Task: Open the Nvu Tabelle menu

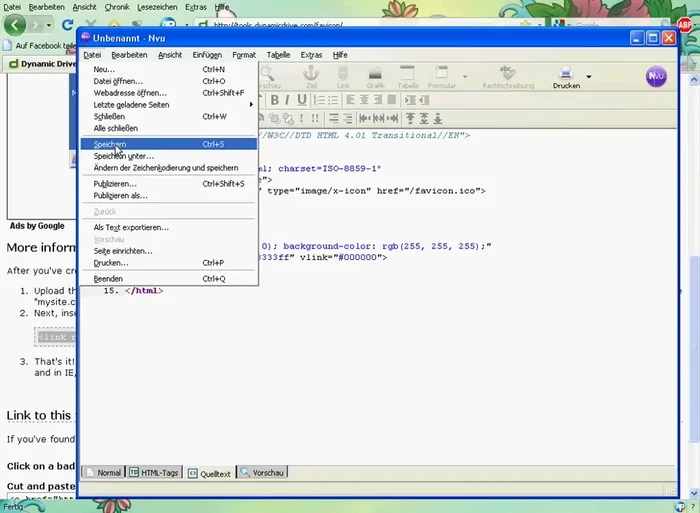Action: tap(278, 55)
